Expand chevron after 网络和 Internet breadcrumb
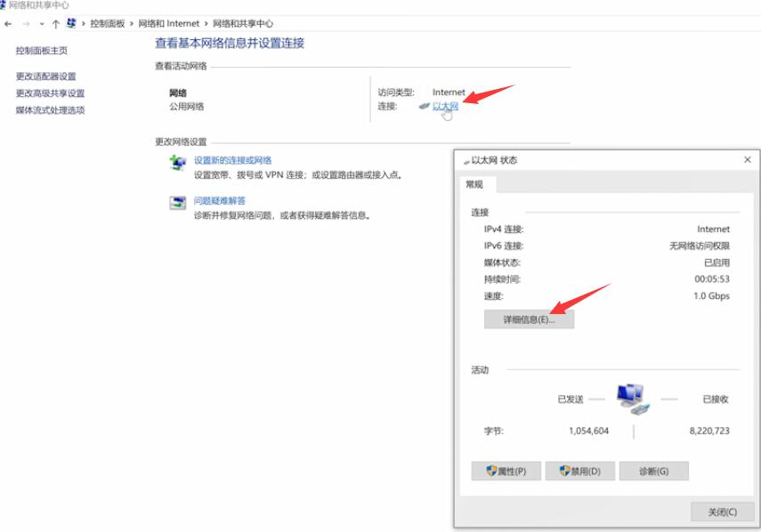The height and width of the screenshot is (532, 761). [x=206, y=23]
